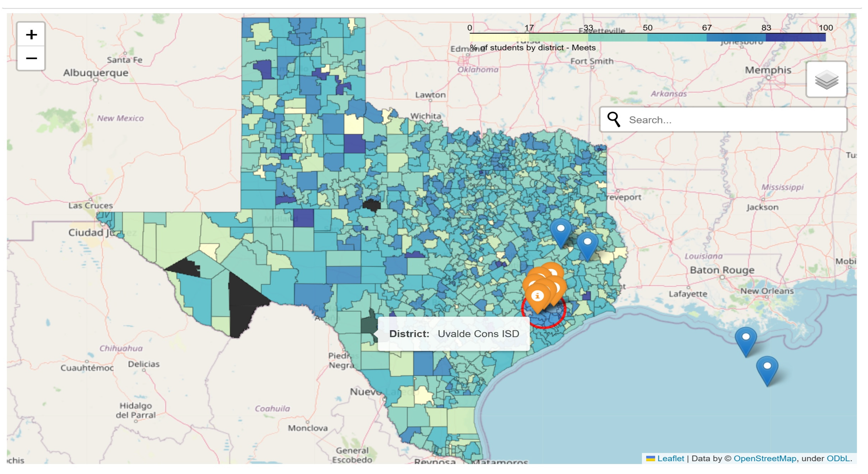Open the Leaflet attribution link
Image resolution: width=868 pixels, height=474 pixels.
[670, 458]
